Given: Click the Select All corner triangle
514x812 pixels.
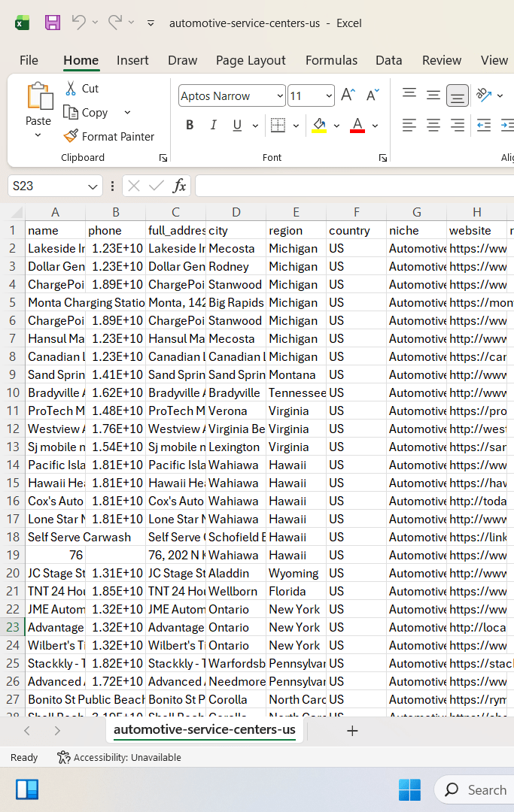Looking at the screenshot, I should pyautogui.click(x=16, y=212).
